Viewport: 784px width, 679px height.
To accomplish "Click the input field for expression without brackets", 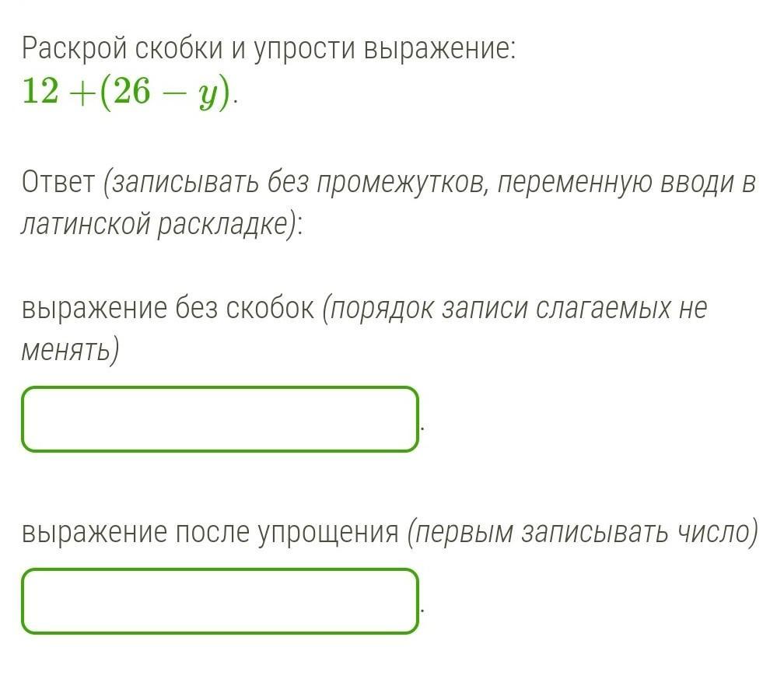I will (x=219, y=419).
